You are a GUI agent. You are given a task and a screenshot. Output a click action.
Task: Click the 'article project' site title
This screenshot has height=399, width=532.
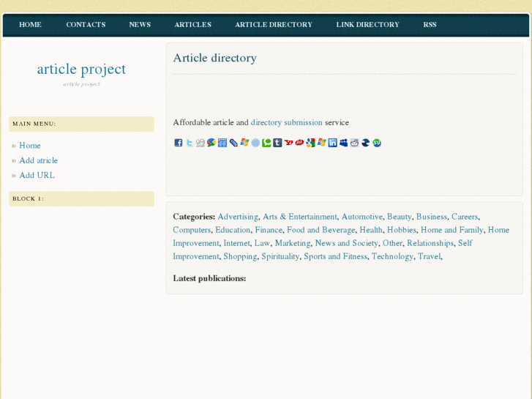tap(81, 70)
